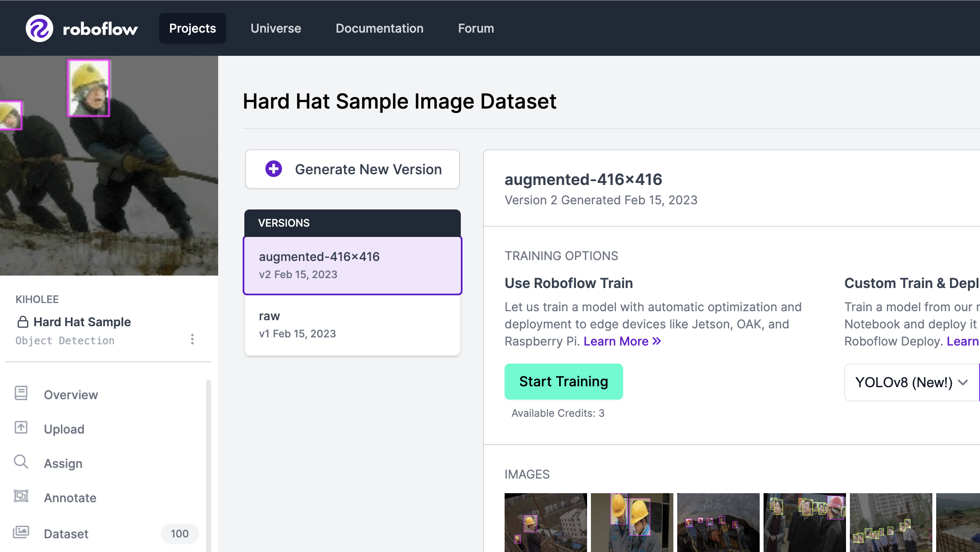Click the Generate New Version button

(352, 169)
